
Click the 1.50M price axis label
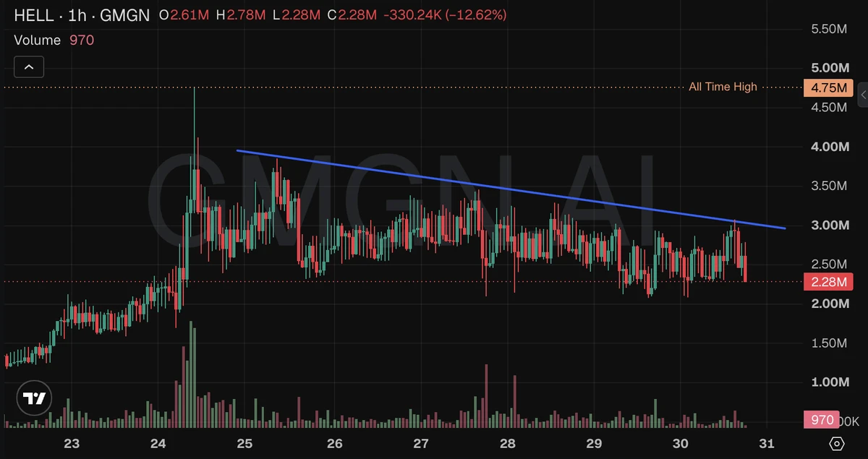[x=829, y=343]
